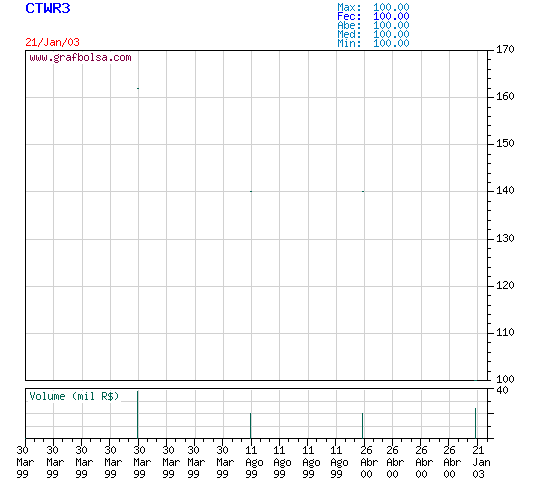Click the 170 price axis label

[x=505, y=49]
